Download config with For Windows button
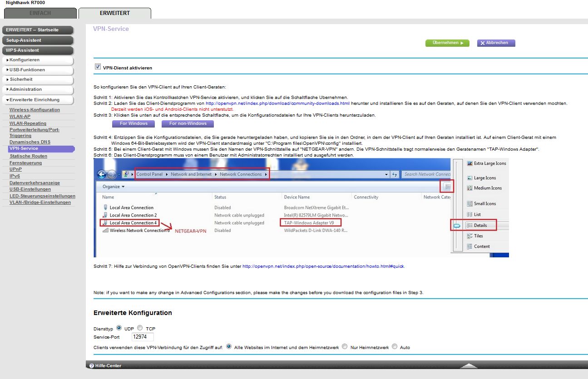This screenshot has height=379, width=588. (x=133, y=123)
